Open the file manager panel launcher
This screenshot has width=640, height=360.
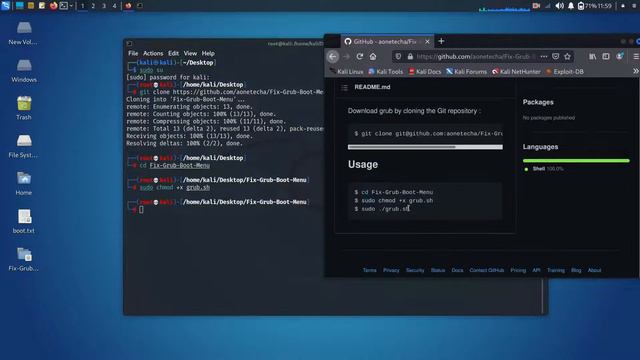coord(31,6)
